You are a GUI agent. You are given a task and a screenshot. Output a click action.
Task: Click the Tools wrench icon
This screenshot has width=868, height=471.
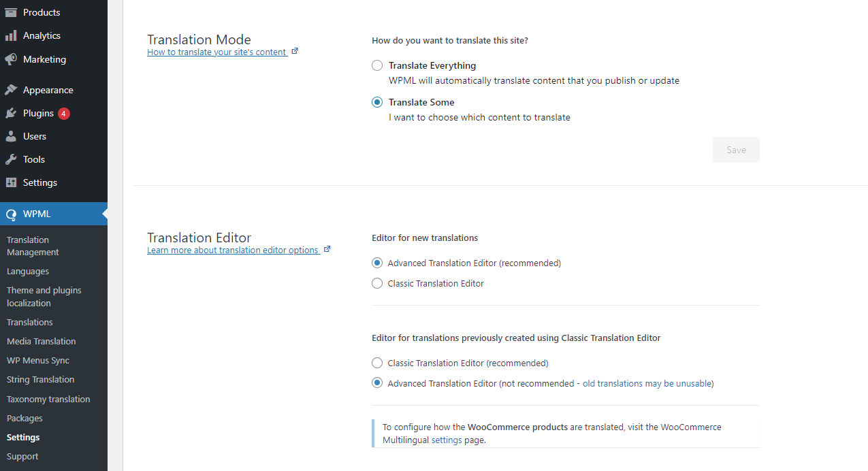coord(11,159)
